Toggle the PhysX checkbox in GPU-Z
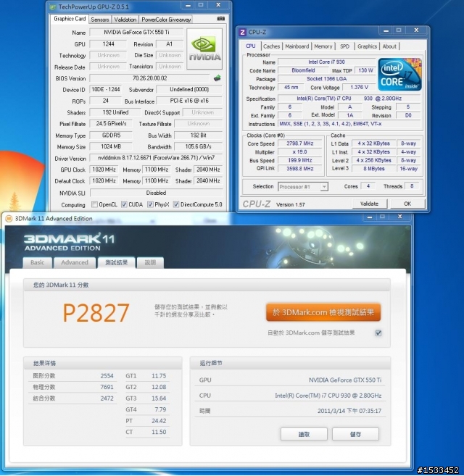The image size is (464, 476). pos(150,204)
